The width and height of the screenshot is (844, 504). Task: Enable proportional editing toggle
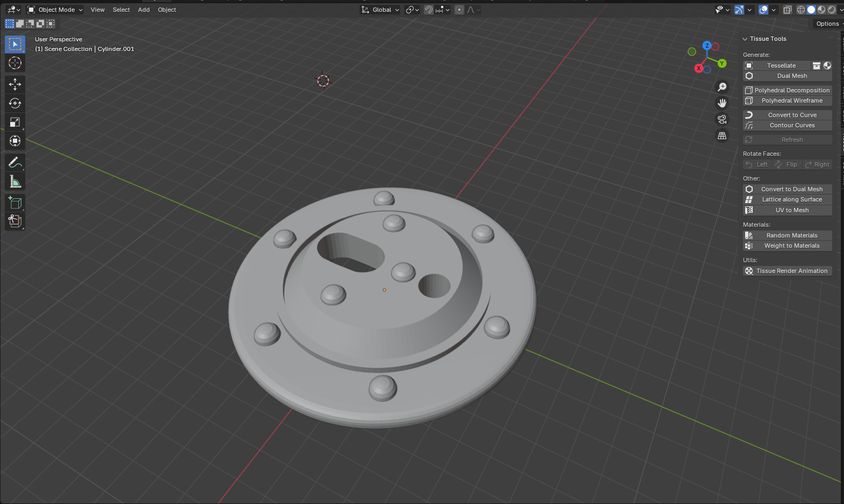pos(459,10)
